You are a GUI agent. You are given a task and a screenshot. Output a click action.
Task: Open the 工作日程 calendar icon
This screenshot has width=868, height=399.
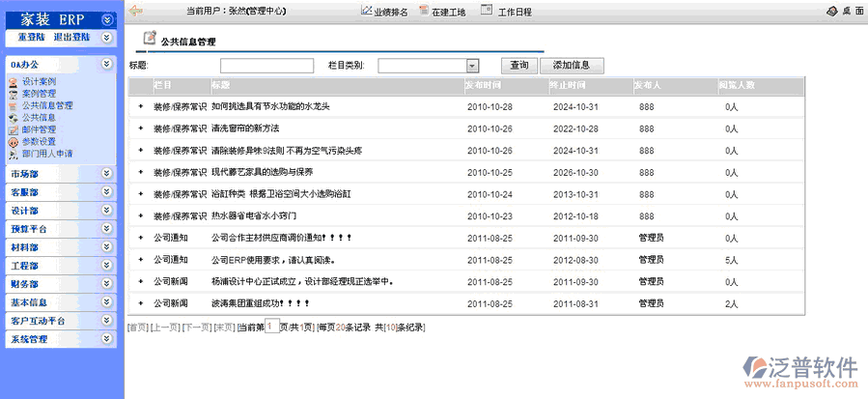point(486,10)
